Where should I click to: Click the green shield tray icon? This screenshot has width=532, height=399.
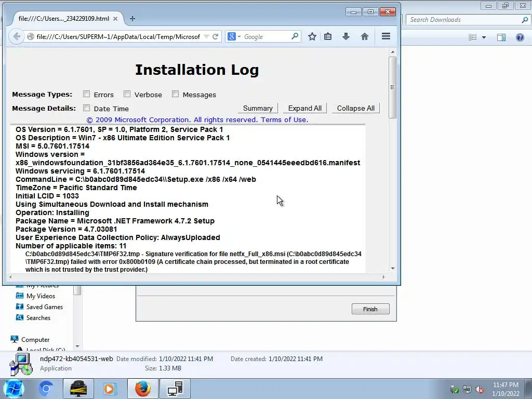tap(454, 390)
